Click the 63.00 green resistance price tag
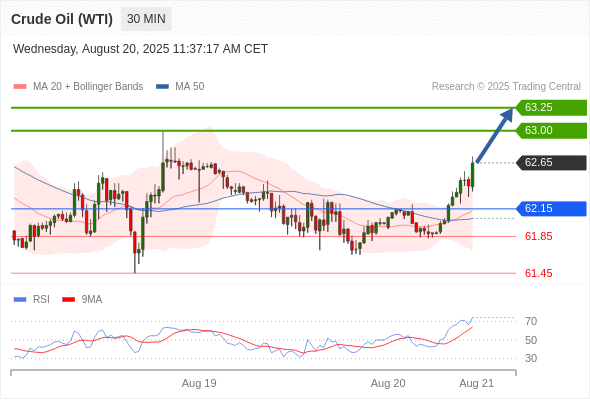Viewport: 590px width, 400px height. [x=551, y=131]
